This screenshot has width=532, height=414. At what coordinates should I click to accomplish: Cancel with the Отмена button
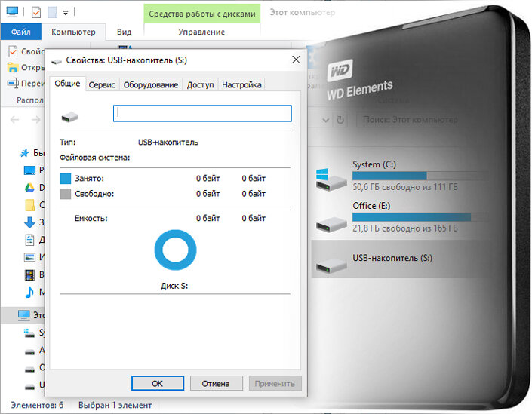[x=216, y=383]
